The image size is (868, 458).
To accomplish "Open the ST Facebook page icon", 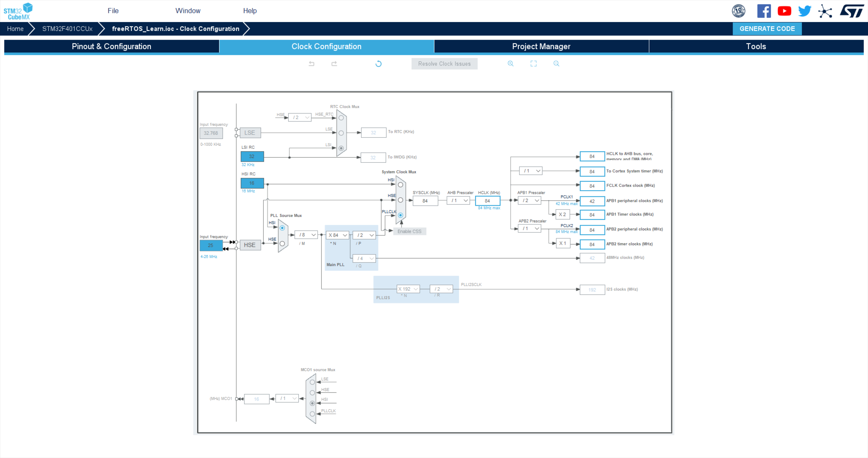I will pos(764,11).
